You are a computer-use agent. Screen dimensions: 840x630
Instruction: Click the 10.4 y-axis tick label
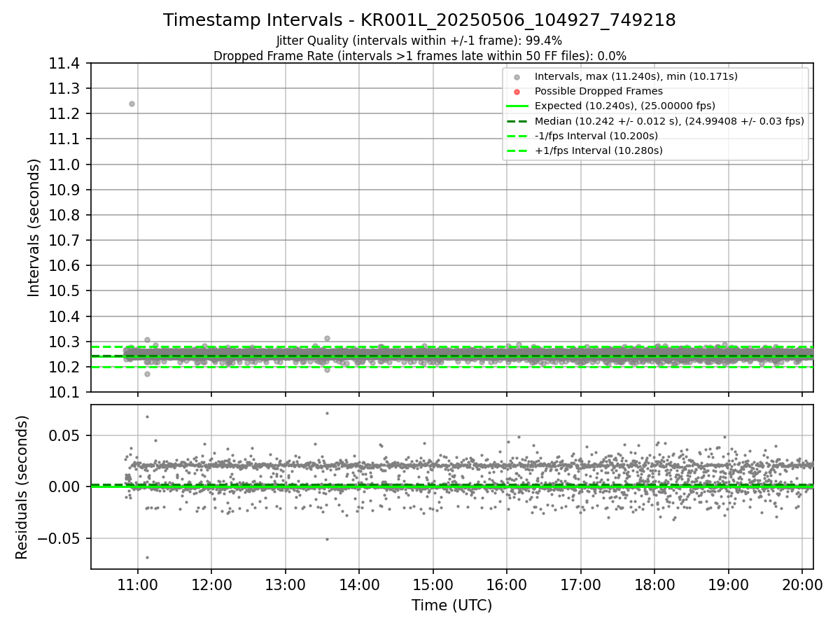coord(65,316)
